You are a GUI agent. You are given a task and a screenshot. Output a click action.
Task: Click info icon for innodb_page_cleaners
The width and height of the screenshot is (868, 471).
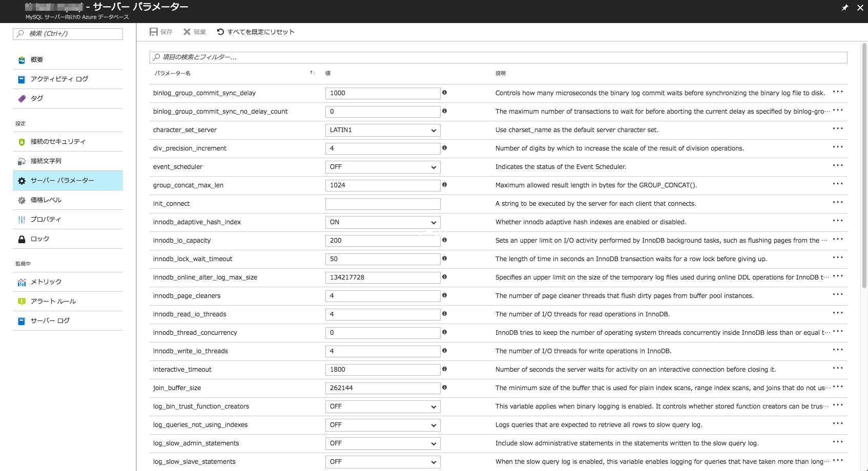point(444,295)
